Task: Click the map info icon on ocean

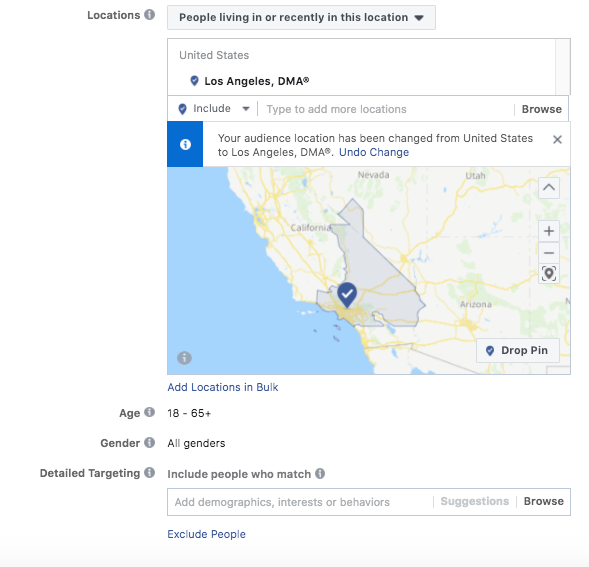Action: tap(184, 358)
